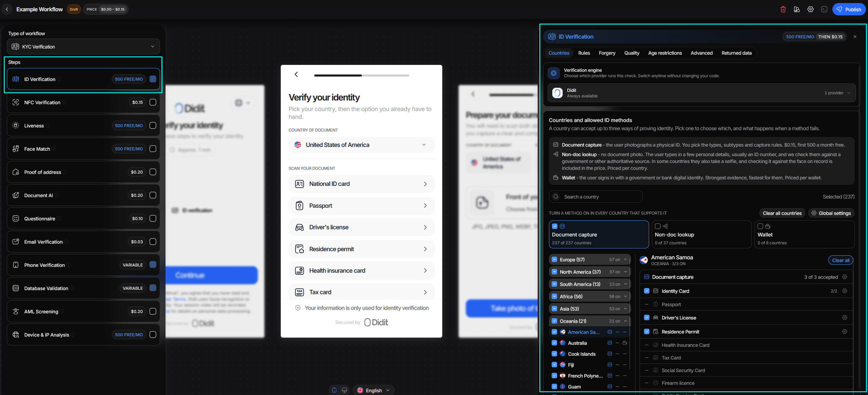The width and height of the screenshot is (868, 395).
Task: Open the Returned data tab
Action: pyautogui.click(x=736, y=53)
